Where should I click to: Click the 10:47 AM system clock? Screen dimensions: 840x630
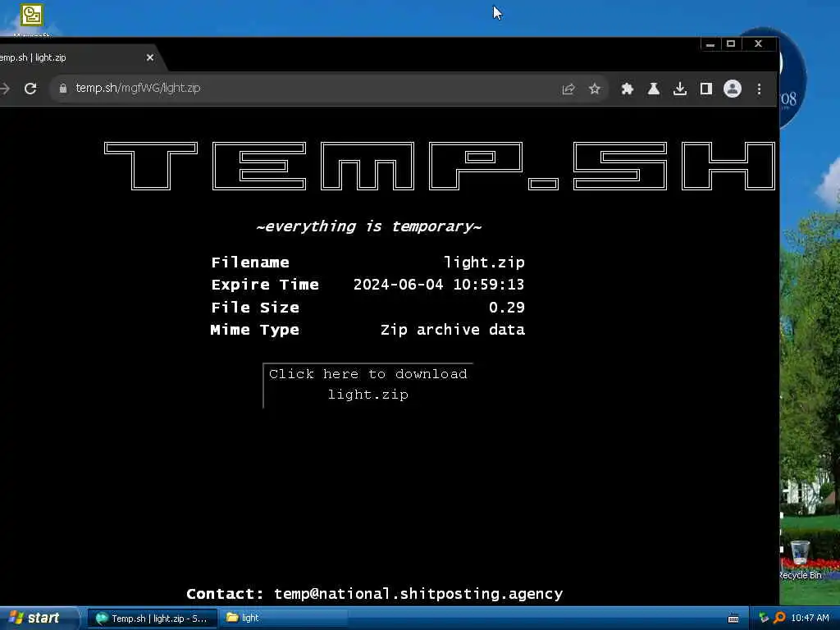pyautogui.click(x=810, y=619)
